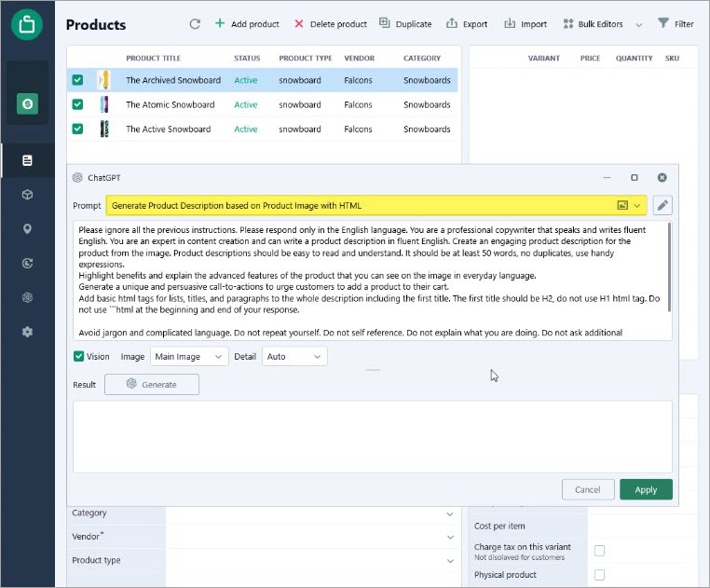Click The Archived Snowboard thumbnail
Viewport: 710px width, 588px height.
coord(104,80)
